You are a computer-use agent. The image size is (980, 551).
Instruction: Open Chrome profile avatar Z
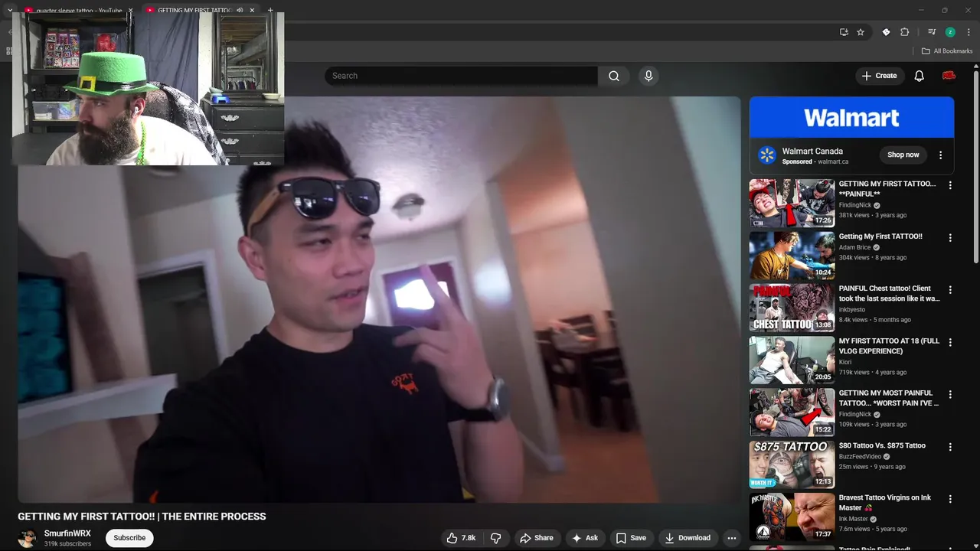950,32
